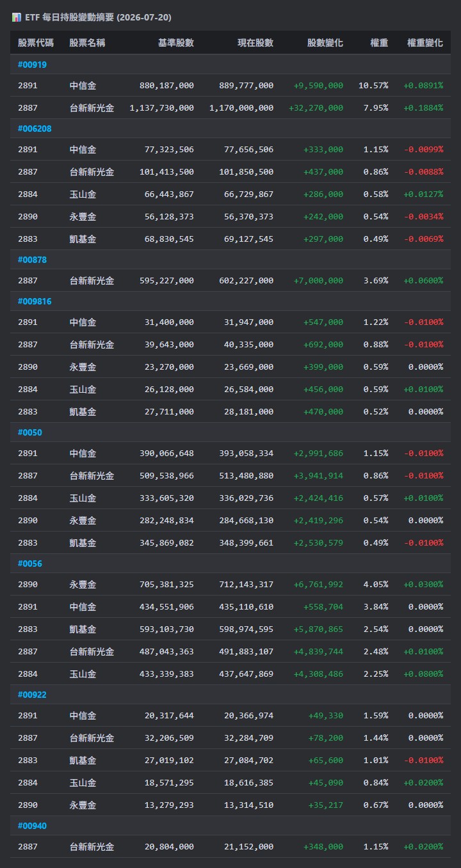Click the 18,571,295 base shares cell

click(x=169, y=782)
